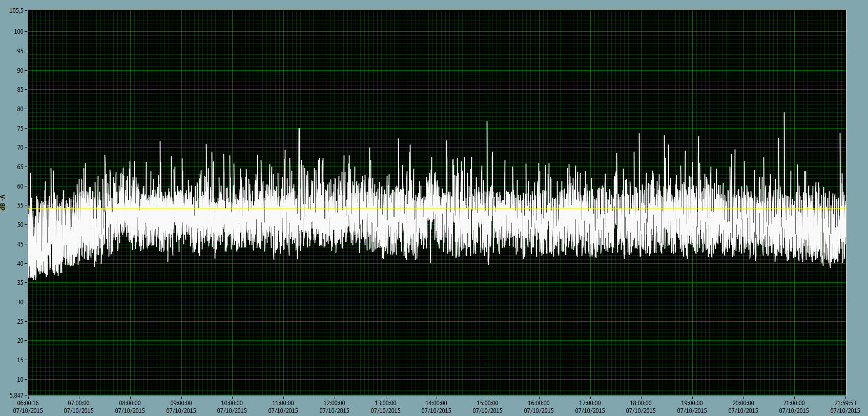Select the 105,5 upper limit of the y-axis
Screen dimensions: 868x416
[16, 11]
